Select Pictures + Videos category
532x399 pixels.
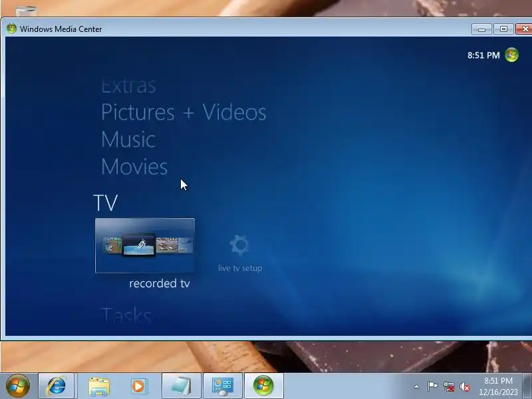pyautogui.click(x=184, y=112)
